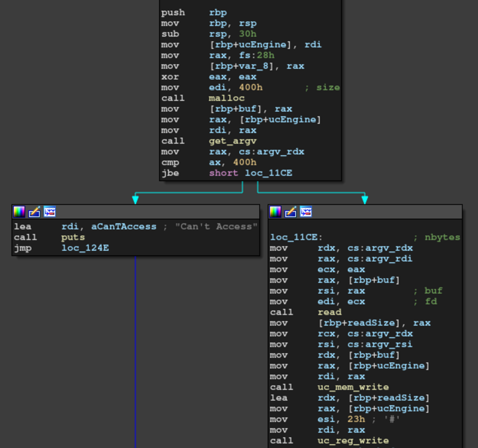Select the group-nodes icon on the loc_11CE block
The height and width of the screenshot is (448, 478).
tap(306, 211)
